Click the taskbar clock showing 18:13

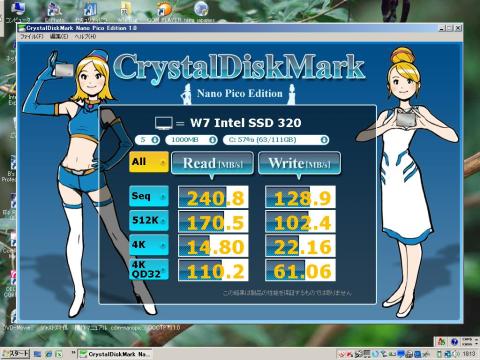tap(469, 354)
